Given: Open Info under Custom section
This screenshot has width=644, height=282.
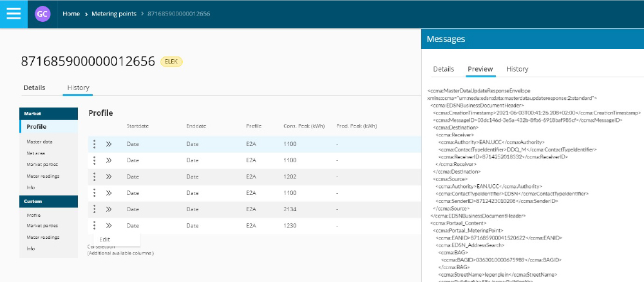Looking at the screenshot, I should click(31, 249).
